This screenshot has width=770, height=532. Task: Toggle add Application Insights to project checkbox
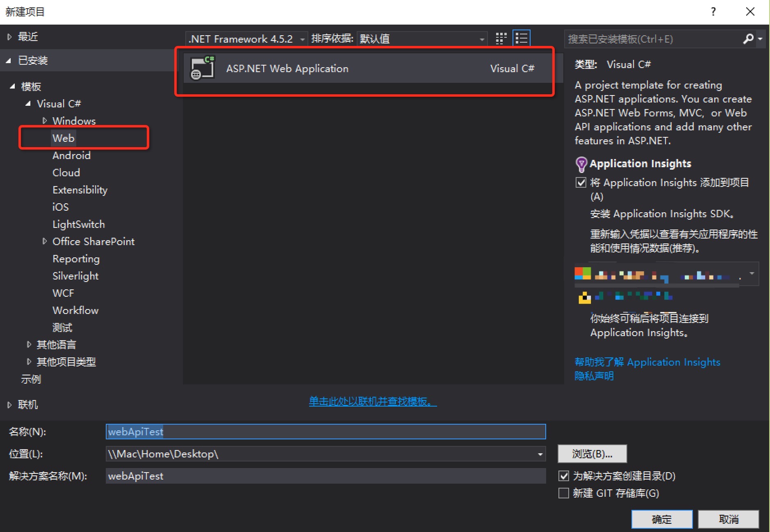581,182
